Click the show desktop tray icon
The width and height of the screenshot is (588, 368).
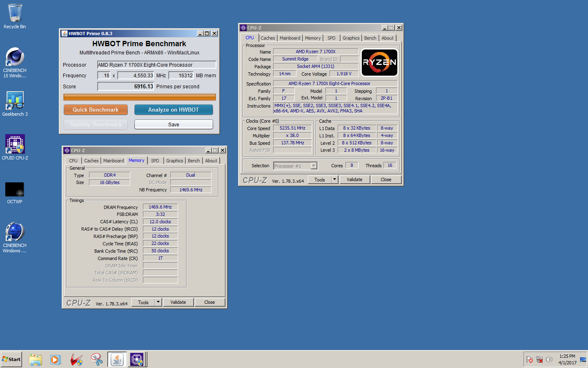click(583, 359)
